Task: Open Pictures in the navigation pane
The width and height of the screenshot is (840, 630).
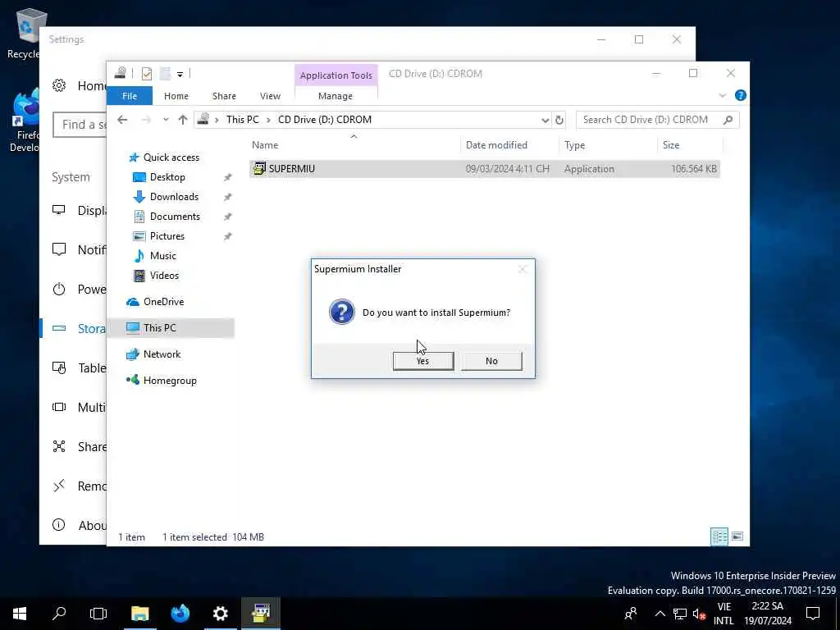Action: (x=167, y=236)
